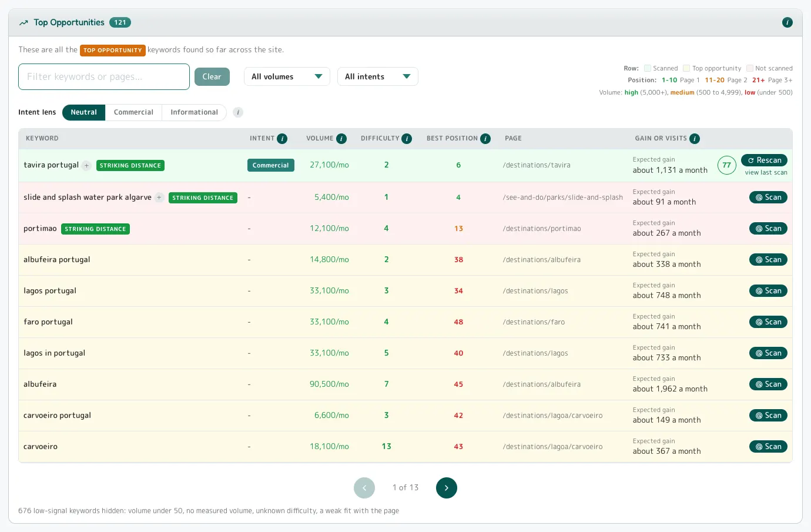Open the Intent lens info icon

pyautogui.click(x=238, y=112)
